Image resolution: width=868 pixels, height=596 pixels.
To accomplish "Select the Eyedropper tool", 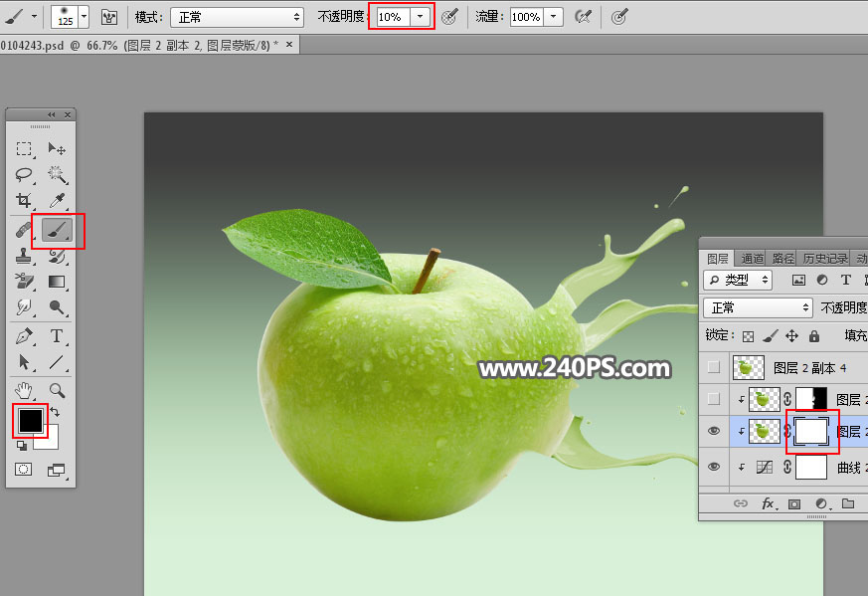I will (56, 200).
